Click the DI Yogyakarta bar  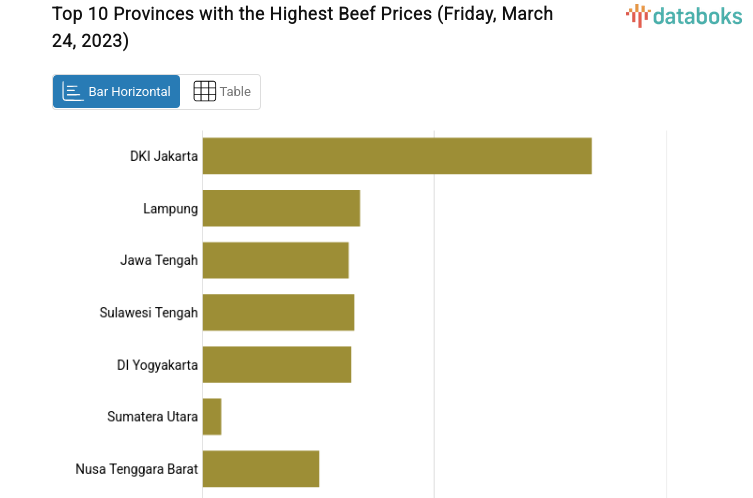(x=277, y=364)
